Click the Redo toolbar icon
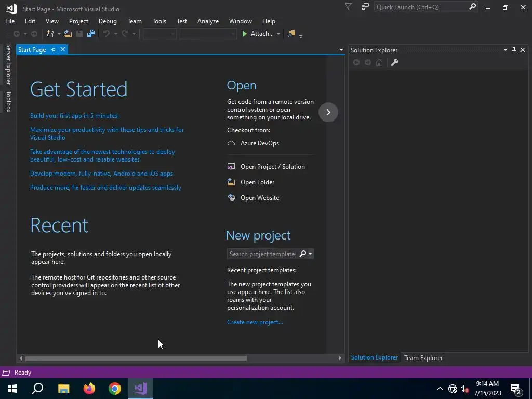The width and height of the screenshot is (532, 399). tap(125, 34)
